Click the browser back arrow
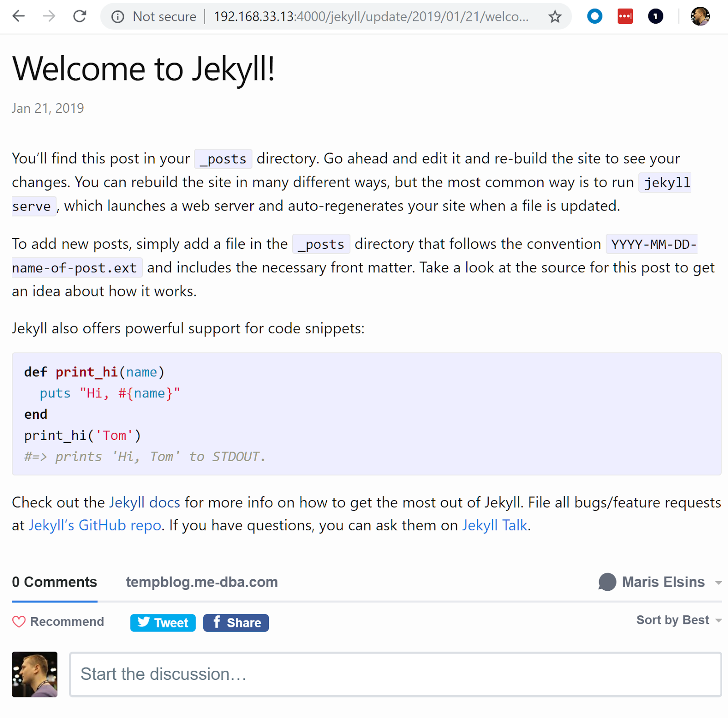This screenshot has height=718, width=728. (x=19, y=17)
